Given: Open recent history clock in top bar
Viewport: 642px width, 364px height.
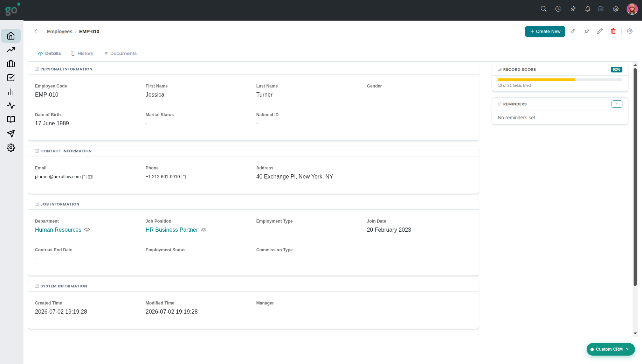Looking at the screenshot, I should coord(558,9).
